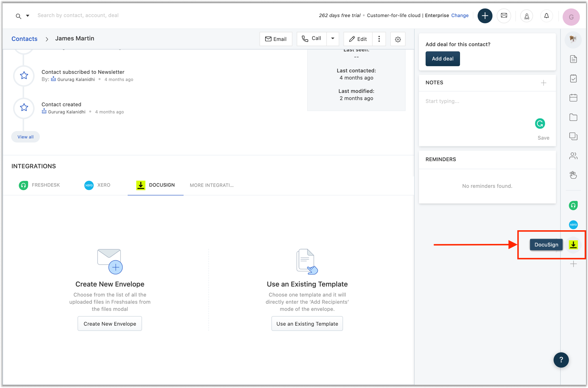Viewport: 588px width, 388px height.
Task: Open DocuSign app in right sidebar
Action: point(573,245)
